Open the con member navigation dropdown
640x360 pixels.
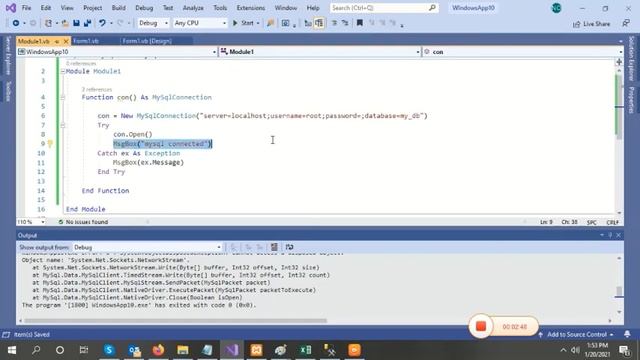pos(523,52)
